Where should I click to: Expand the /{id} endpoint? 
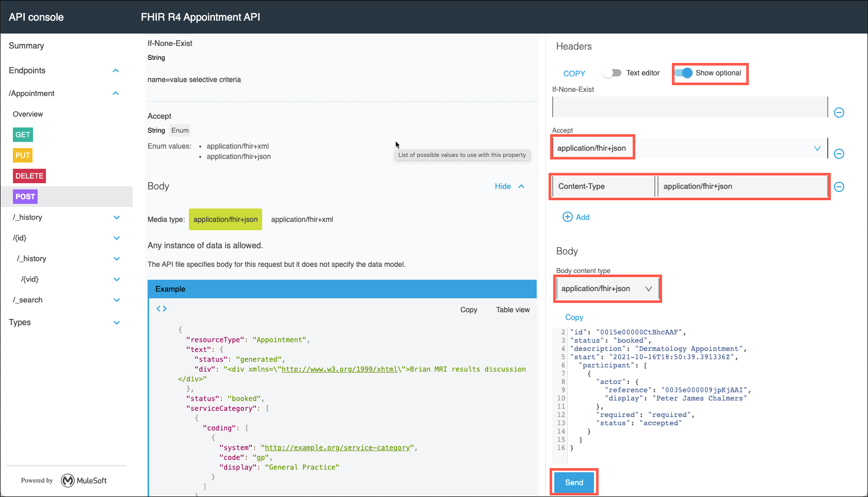pyautogui.click(x=117, y=238)
